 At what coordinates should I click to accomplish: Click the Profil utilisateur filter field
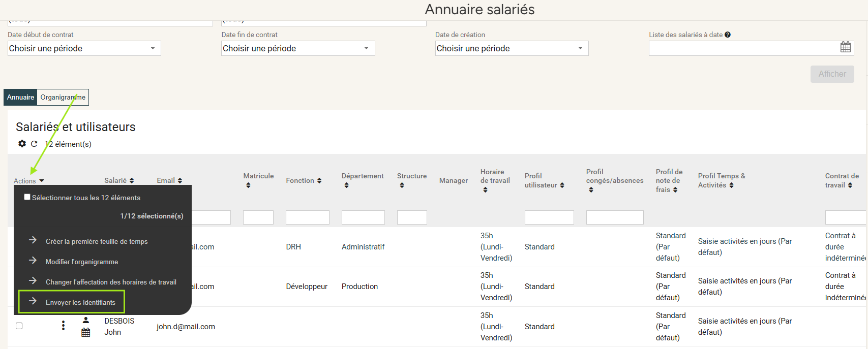click(x=549, y=217)
